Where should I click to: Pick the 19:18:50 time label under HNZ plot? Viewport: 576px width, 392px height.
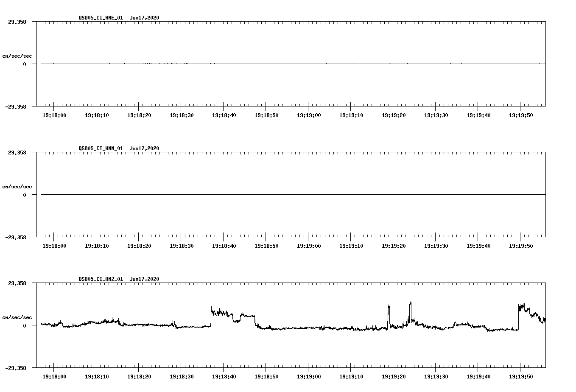pos(266,376)
